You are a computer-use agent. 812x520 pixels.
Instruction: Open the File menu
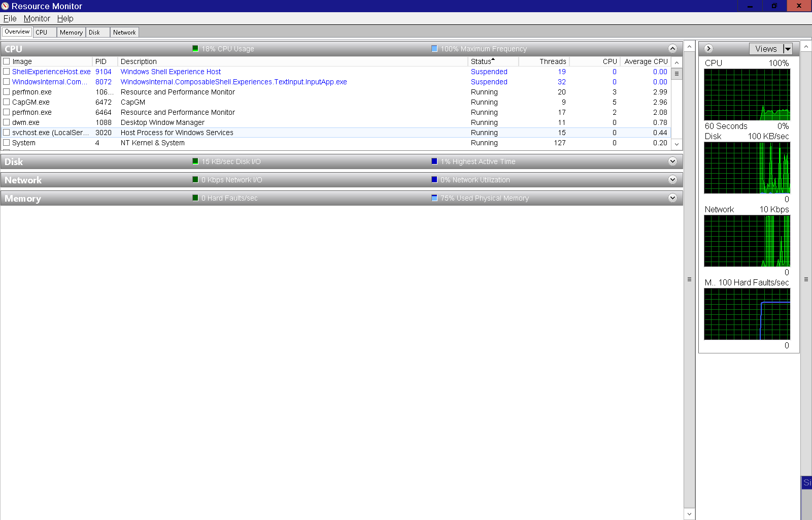(x=10, y=18)
